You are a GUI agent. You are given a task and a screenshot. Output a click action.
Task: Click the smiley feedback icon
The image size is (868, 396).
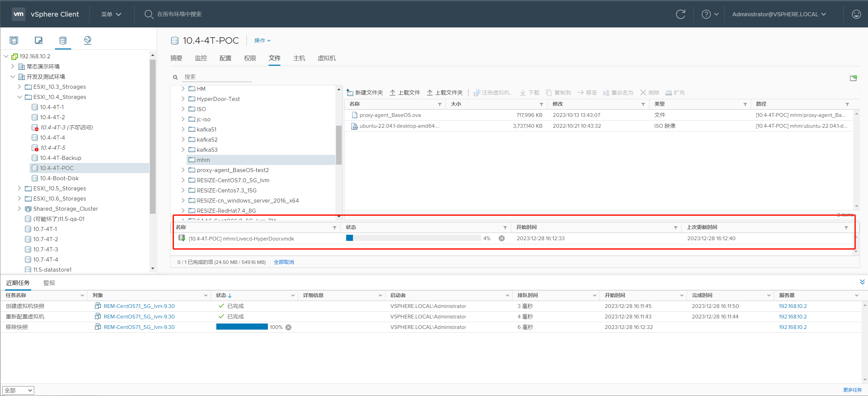[856, 14]
